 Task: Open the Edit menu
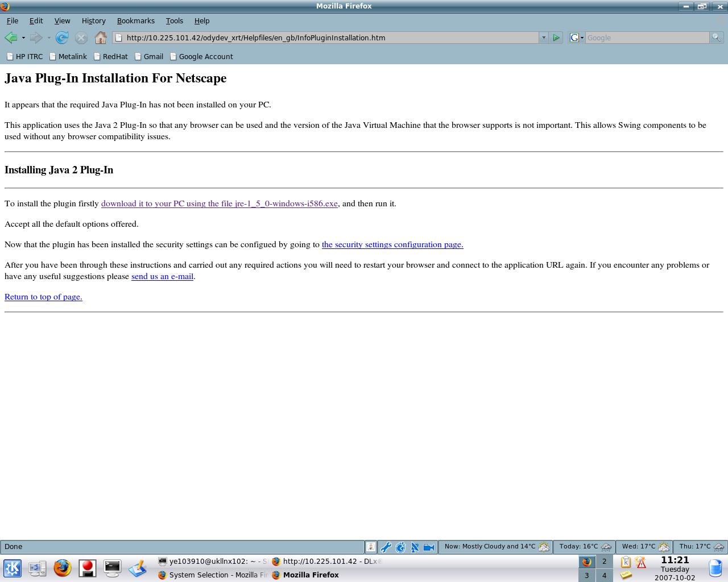point(36,20)
